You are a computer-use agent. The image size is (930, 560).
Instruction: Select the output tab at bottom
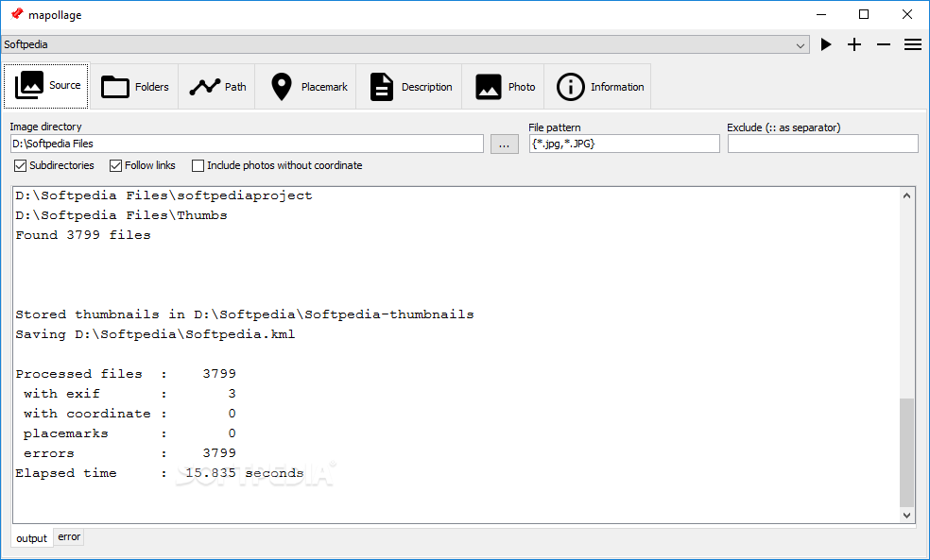(x=32, y=538)
